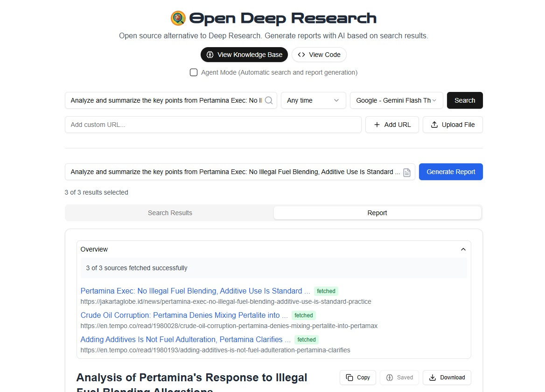Image resolution: width=545 pixels, height=392 pixels.
Task: Open the Google - Gemini Flash model dropdown
Action: (396, 100)
